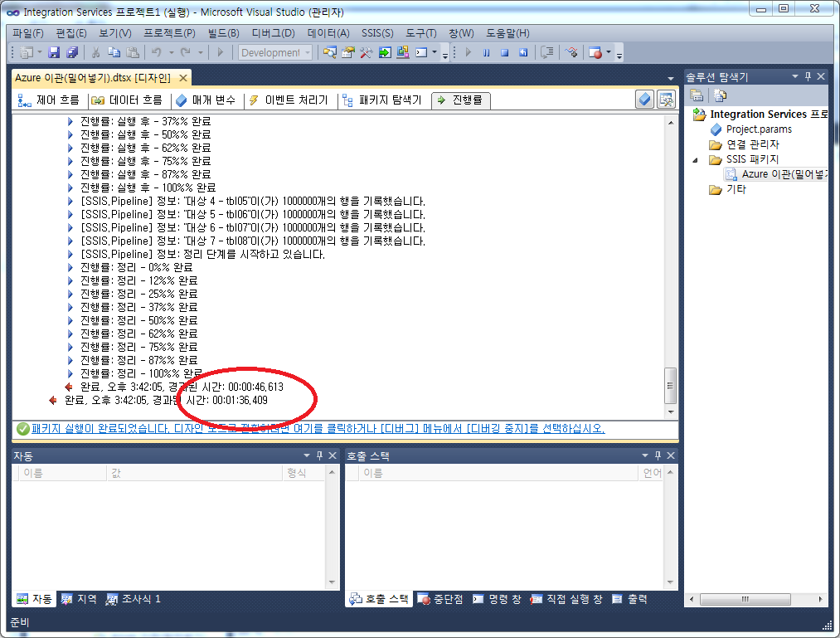
Task: Open Solution Explorer window position dropdown
Action: (x=795, y=76)
